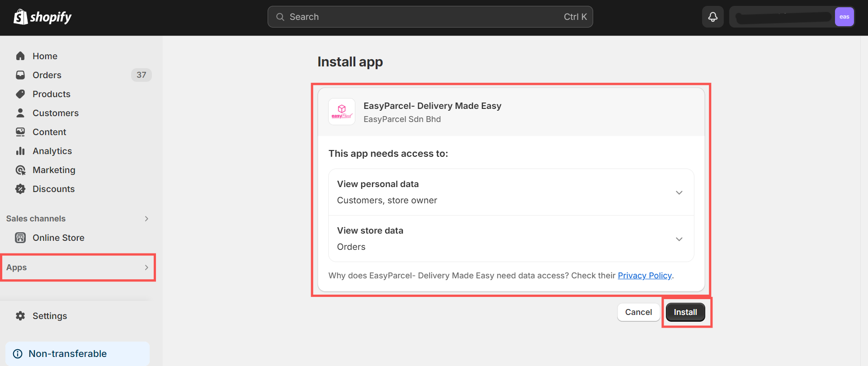Select the Orders inbox icon
The image size is (868, 366).
[x=20, y=75]
